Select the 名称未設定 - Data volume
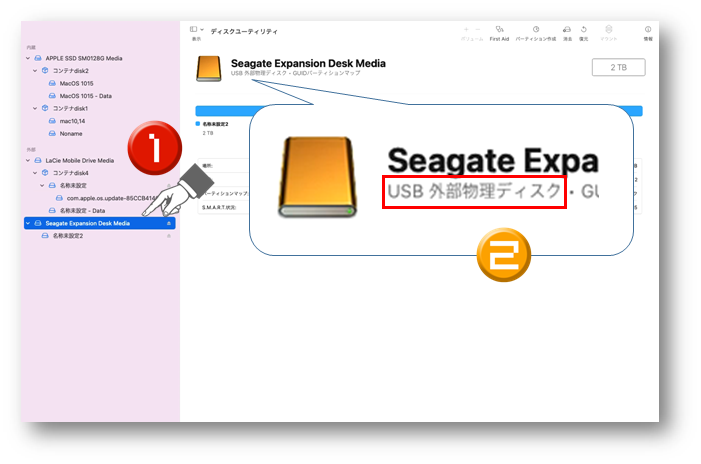Image resolution: width=701 pixels, height=464 pixels. (82, 210)
